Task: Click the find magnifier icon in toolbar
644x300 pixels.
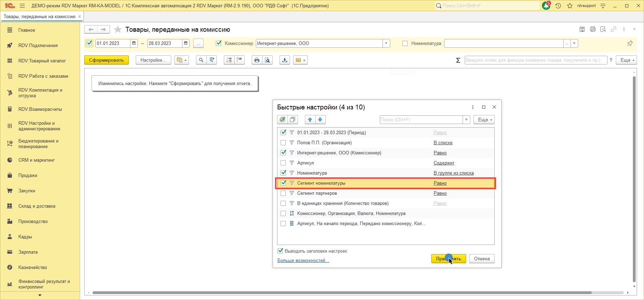Action: [201, 60]
